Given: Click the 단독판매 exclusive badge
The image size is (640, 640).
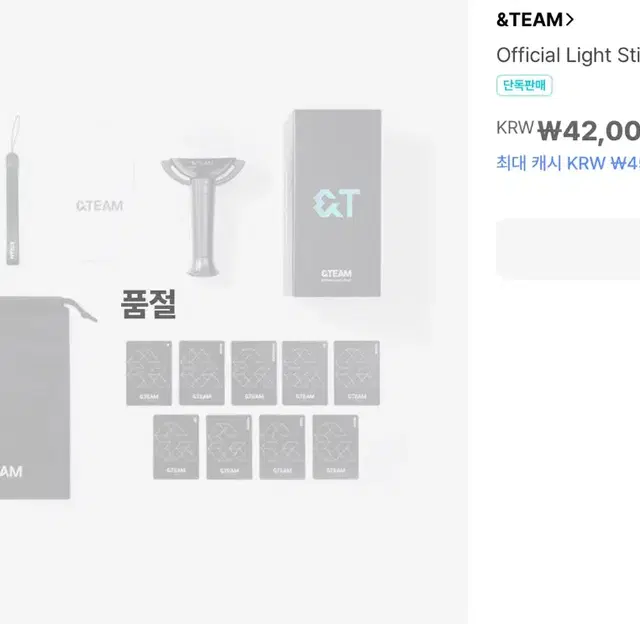Looking at the screenshot, I should pos(524,86).
